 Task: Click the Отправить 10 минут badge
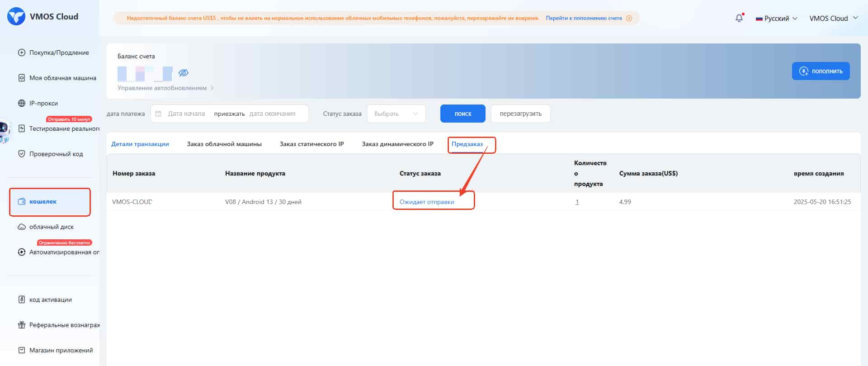coord(69,119)
